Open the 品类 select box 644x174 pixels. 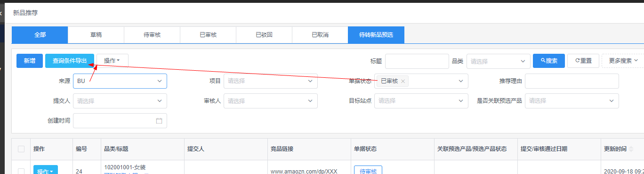pos(499,61)
